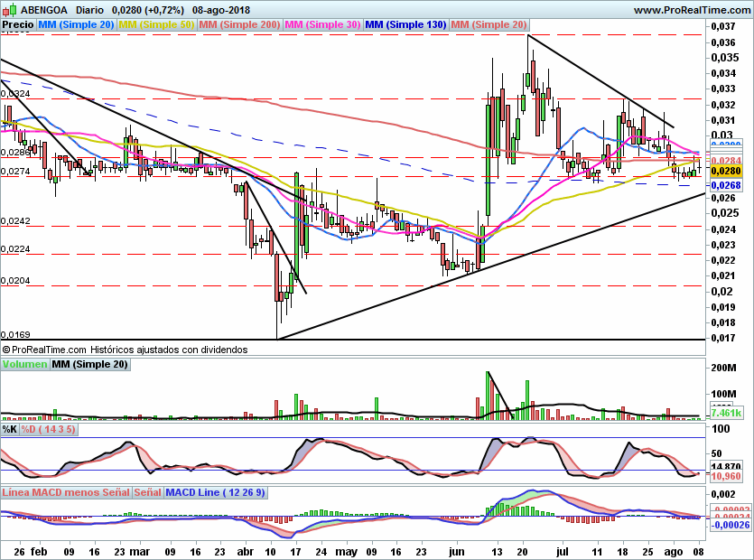This screenshot has width=754, height=560.
Task: Click the ProRealTime.com Históricos ajustados con dividendos notice
Action: point(125,350)
